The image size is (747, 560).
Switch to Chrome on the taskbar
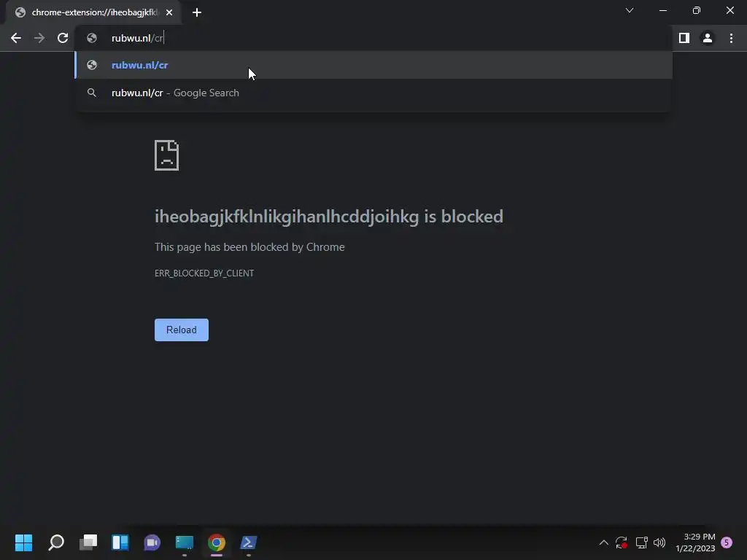pyautogui.click(x=216, y=542)
